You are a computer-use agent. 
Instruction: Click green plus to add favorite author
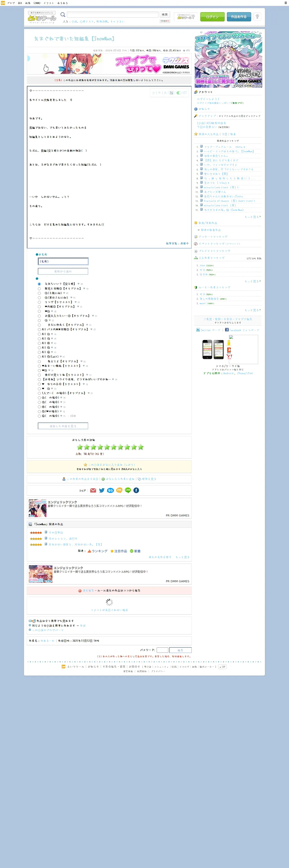(103, 479)
